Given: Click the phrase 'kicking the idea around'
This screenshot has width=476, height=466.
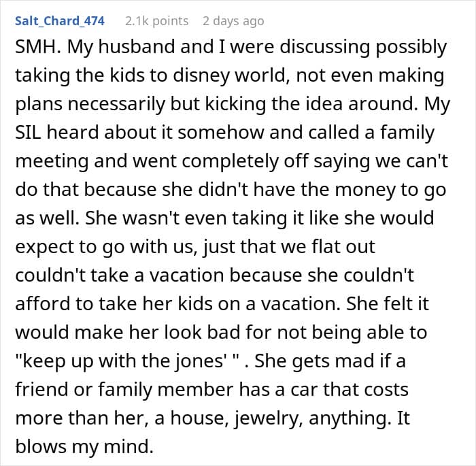Looking at the screenshot, I should pos(309,104).
